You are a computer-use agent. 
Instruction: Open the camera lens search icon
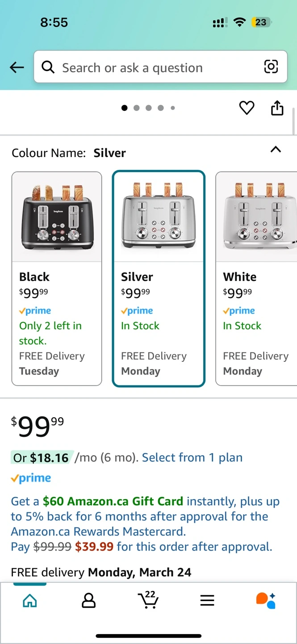pyautogui.click(x=271, y=67)
